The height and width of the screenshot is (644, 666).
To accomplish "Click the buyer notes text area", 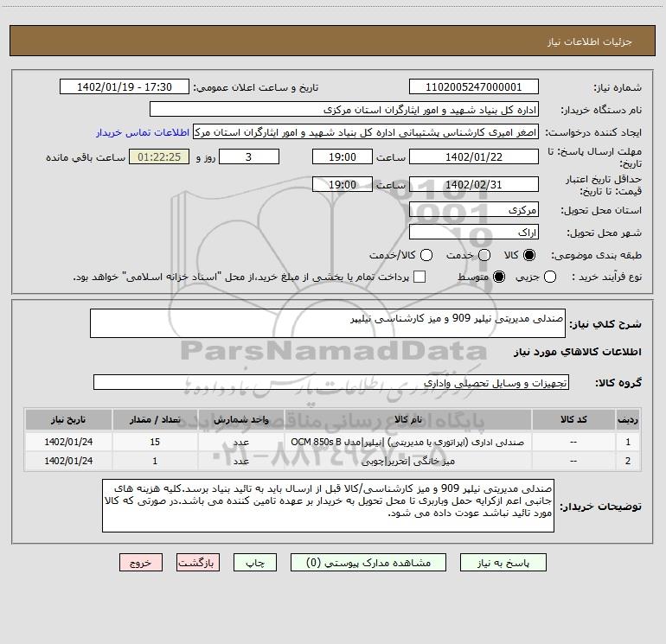I will coord(328,505).
